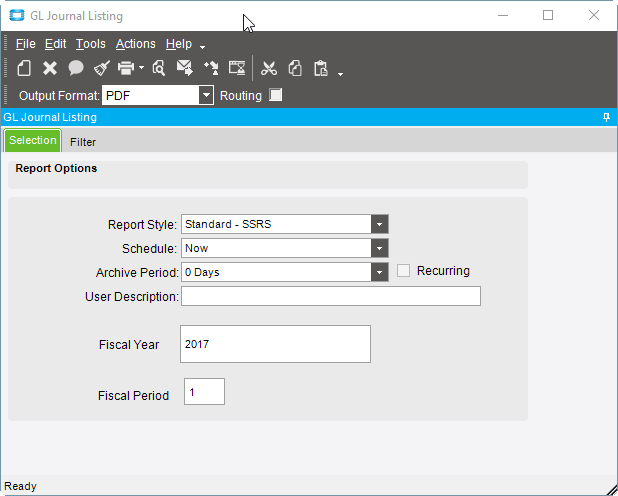Open the Actions menu
Screen dimensions: 618x496
pos(136,44)
